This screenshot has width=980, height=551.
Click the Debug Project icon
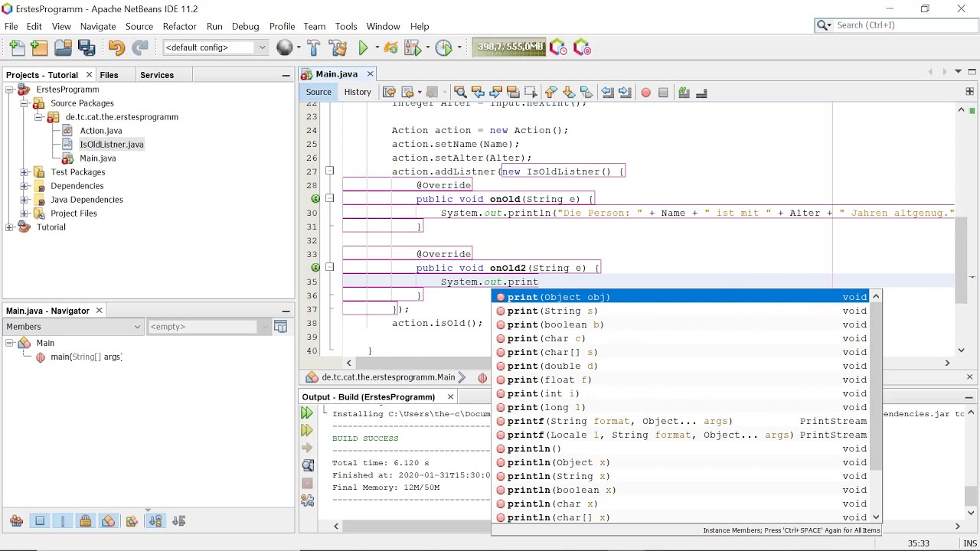(x=414, y=47)
